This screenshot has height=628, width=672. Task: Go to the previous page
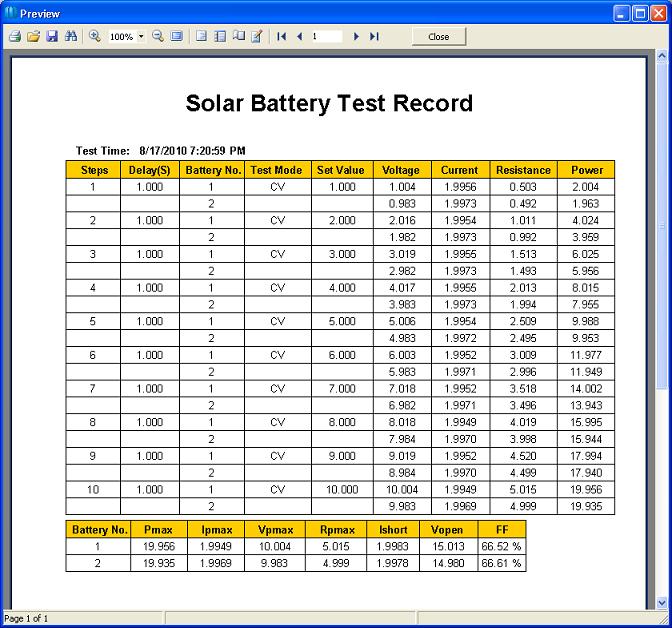tap(300, 36)
